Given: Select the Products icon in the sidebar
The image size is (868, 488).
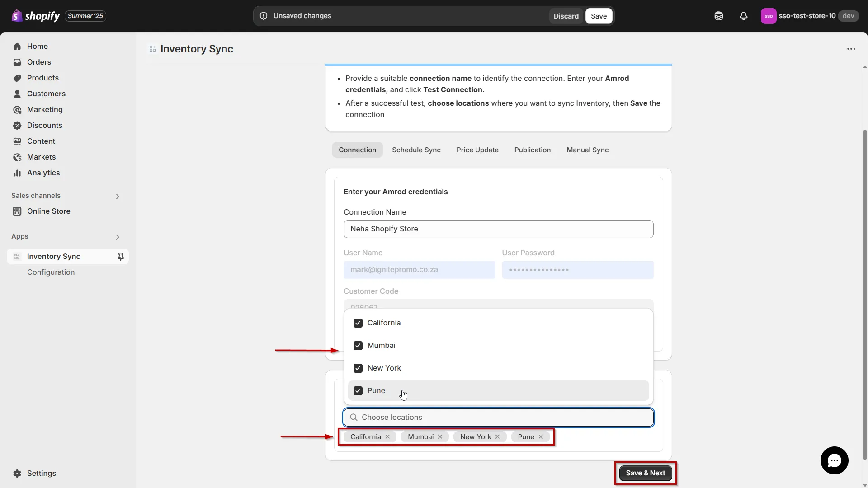Looking at the screenshot, I should point(17,78).
